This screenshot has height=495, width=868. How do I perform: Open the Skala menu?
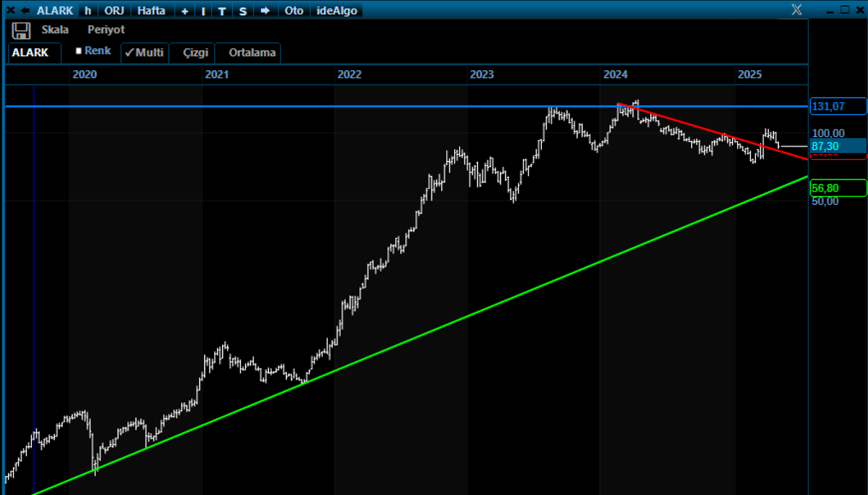(x=55, y=30)
